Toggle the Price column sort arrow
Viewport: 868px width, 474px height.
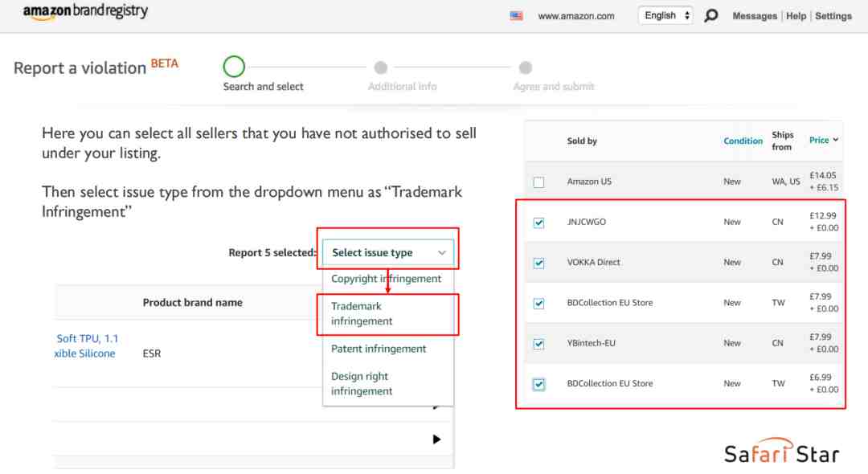pos(835,140)
